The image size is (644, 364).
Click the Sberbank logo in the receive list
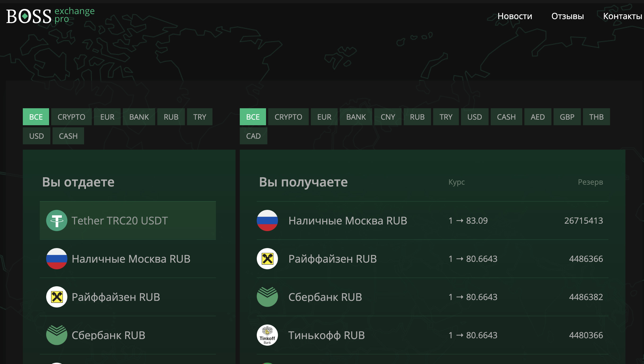[x=267, y=297]
